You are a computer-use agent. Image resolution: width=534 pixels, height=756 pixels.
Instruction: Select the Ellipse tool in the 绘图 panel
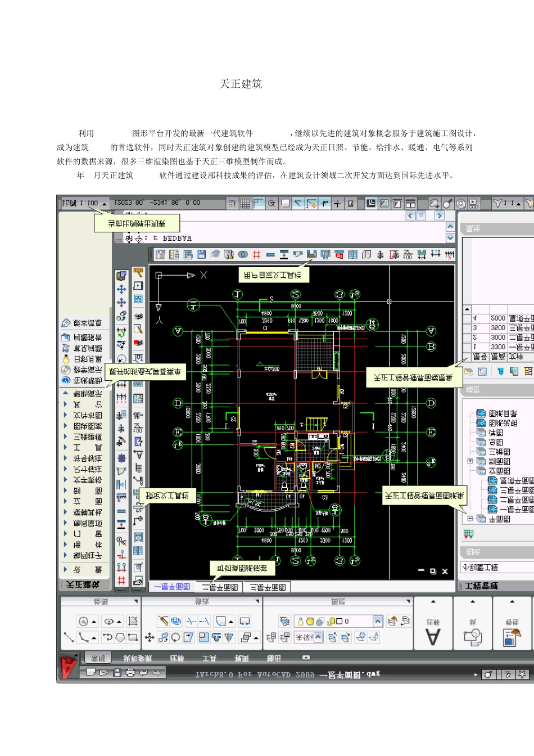(x=109, y=622)
